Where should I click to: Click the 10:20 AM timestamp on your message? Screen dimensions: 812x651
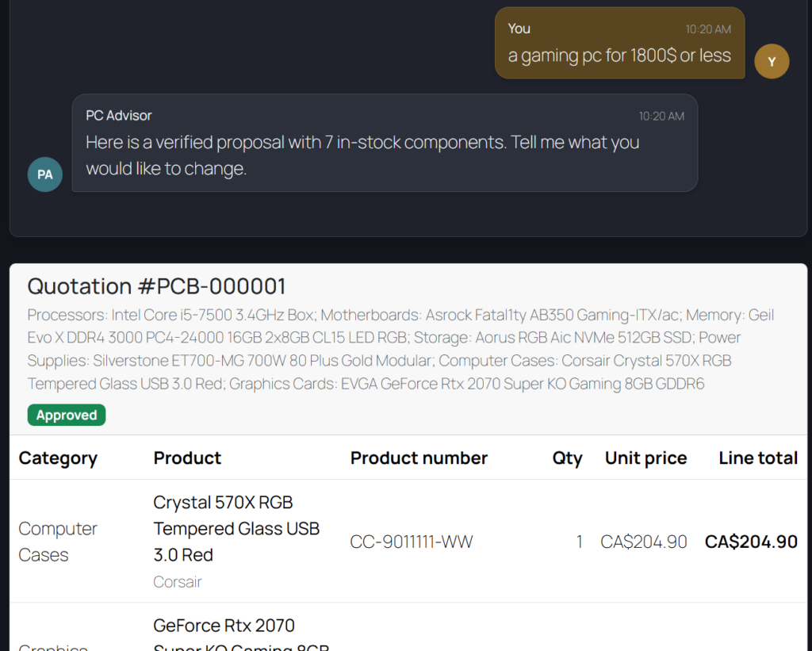[708, 29]
